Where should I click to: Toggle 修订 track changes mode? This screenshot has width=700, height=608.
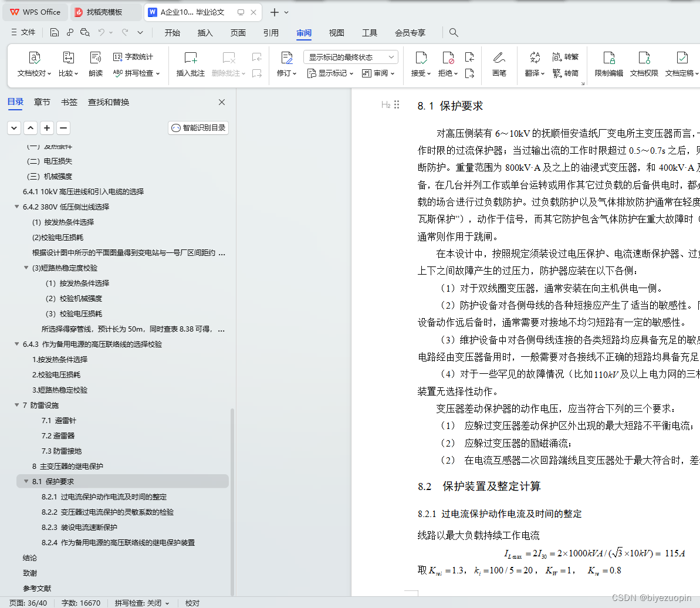tap(286, 63)
